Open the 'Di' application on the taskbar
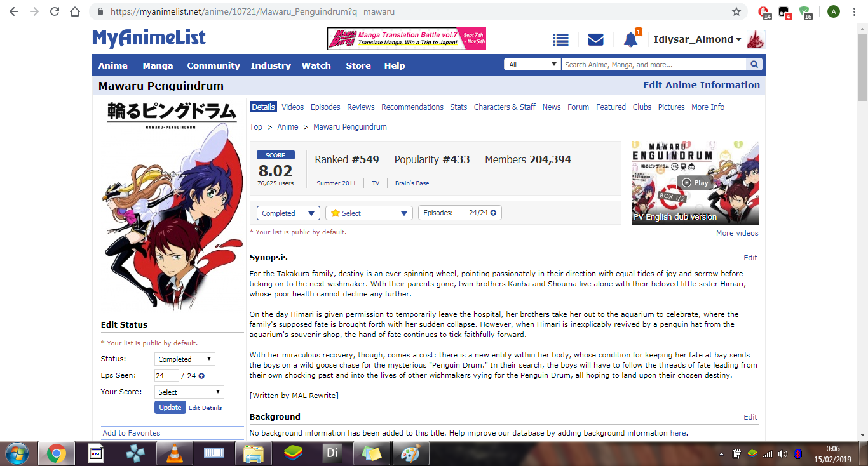The height and width of the screenshot is (466, 868). 332,453
